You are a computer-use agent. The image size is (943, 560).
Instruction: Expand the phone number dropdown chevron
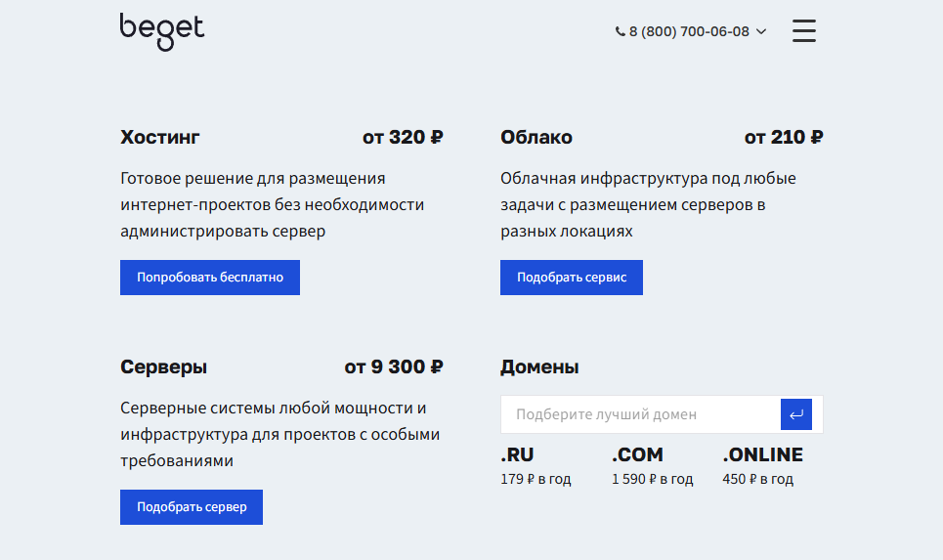[x=762, y=31]
